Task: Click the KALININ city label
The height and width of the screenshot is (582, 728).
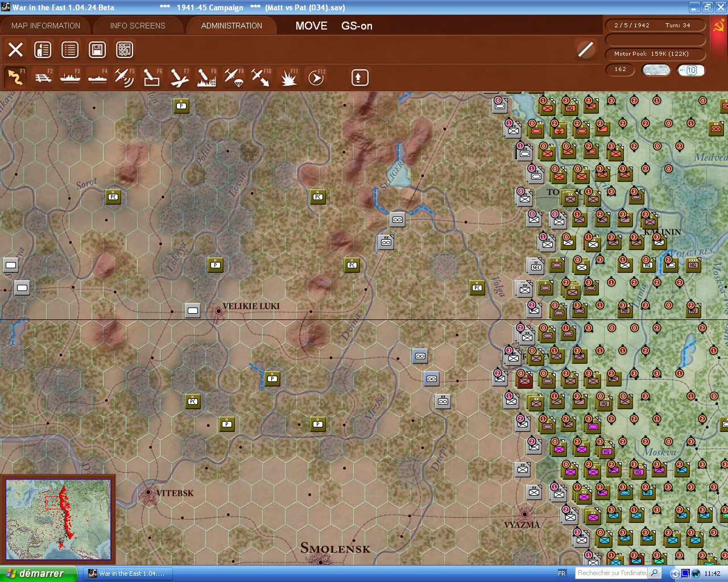Action: click(x=663, y=232)
